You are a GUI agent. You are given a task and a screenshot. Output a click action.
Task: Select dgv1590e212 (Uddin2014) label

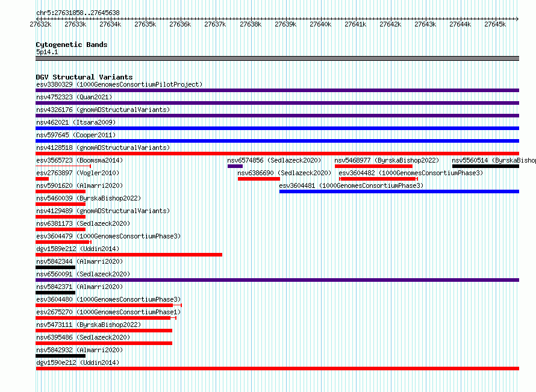click(x=78, y=362)
